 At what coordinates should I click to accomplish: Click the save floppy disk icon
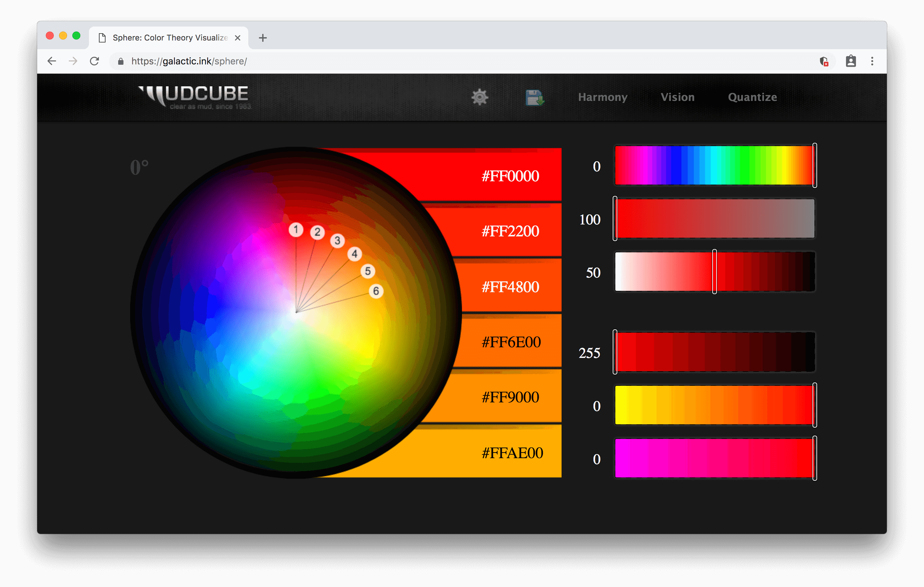point(534,98)
